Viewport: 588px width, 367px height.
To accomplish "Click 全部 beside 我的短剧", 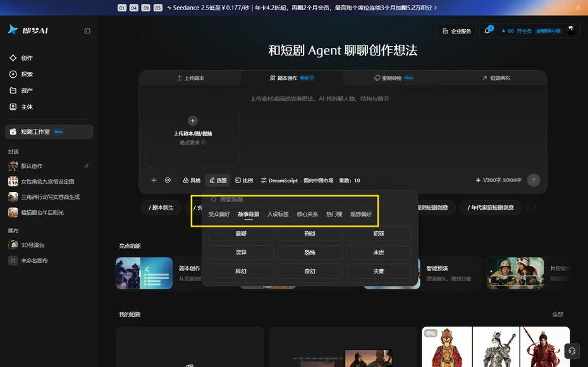I will coord(558,314).
